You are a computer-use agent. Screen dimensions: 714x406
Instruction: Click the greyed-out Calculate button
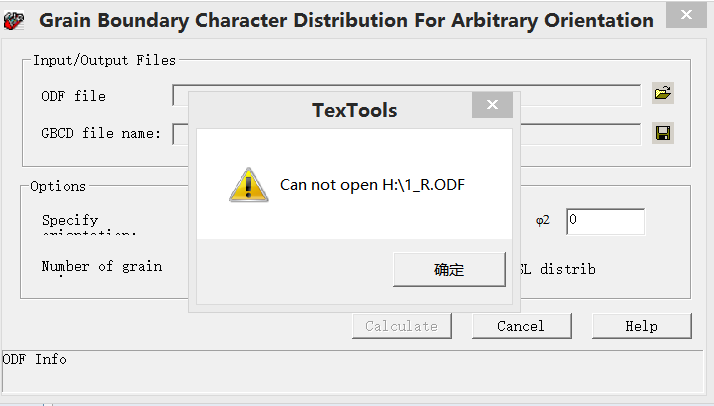click(401, 326)
